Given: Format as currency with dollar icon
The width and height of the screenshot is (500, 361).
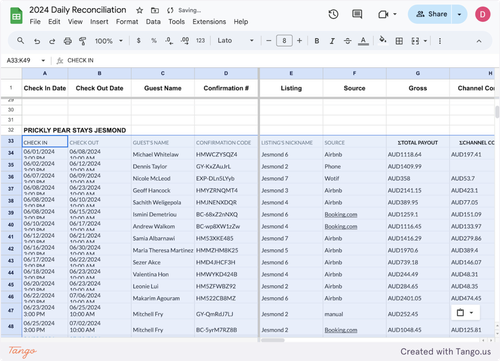Looking at the screenshot, I should 139,41.
